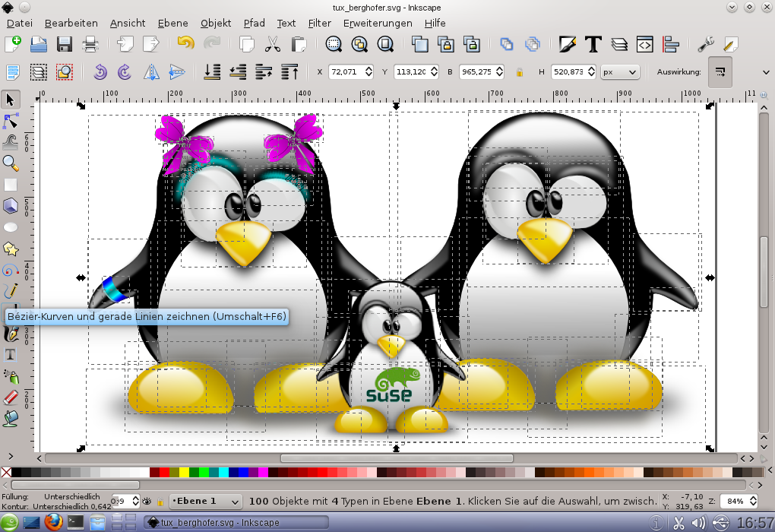The image size is (775, 532).
Task: Open an existing document icon
Action: 39,44
